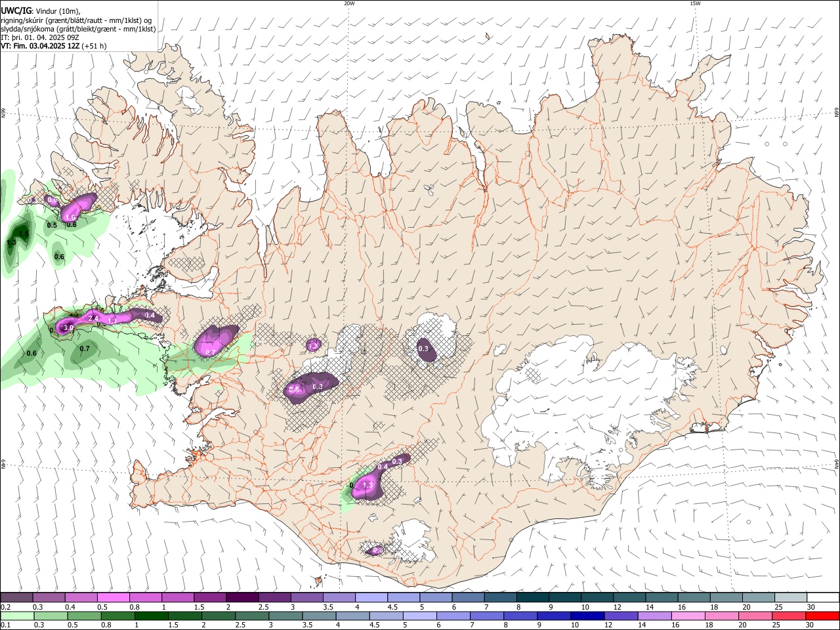The width and height of the screenshot is (840, 630).
Task: Click the 'slydda/snjókoma' legend description line
Action: click(x=78, y=29)
